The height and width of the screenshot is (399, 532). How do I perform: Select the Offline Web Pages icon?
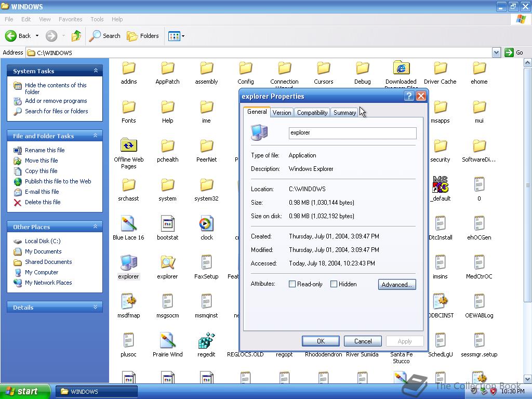[129, 145]
